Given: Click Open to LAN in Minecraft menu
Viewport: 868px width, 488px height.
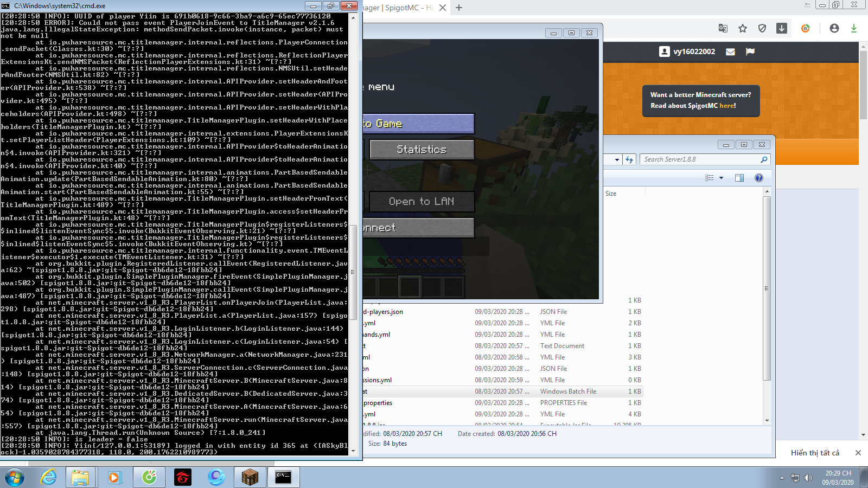Looking at the screenshot, I should click(422, 202).
